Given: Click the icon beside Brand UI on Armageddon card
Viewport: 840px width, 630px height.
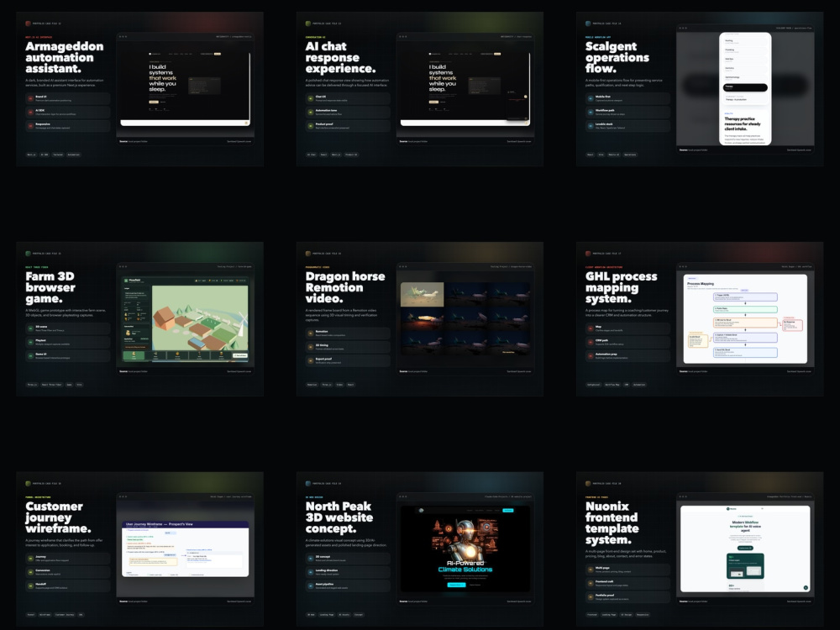Looking at the screenshot, I should pos(30,98).
